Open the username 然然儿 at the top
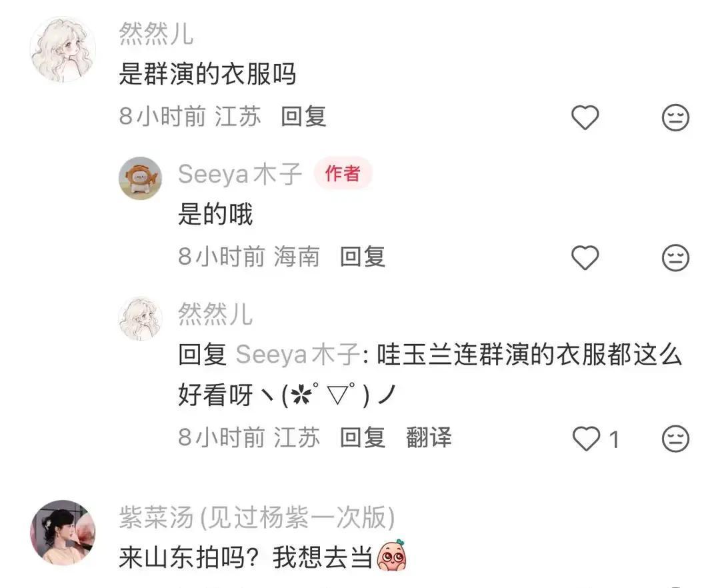Image resolution: width=720 pixels, height=588 pixels. (156, 33)
